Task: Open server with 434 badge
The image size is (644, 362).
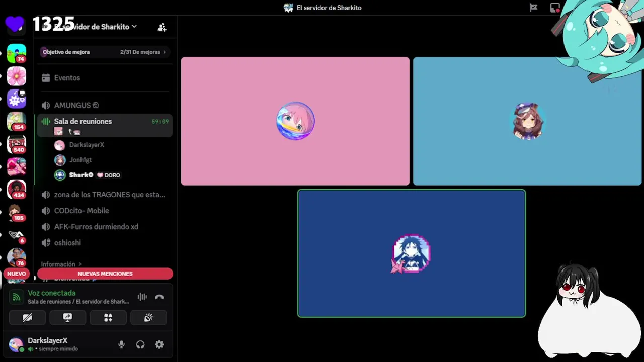Action: pos(17,190)
